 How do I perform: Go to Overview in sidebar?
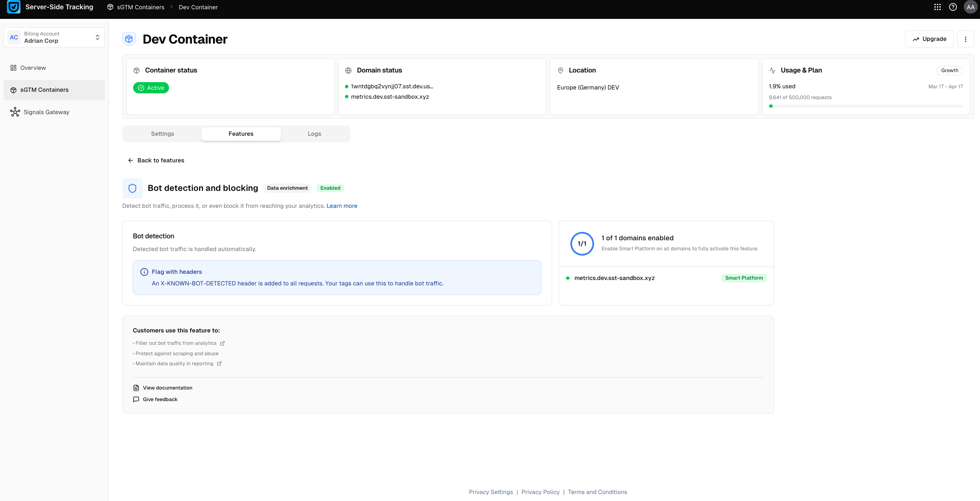point(33,68)
